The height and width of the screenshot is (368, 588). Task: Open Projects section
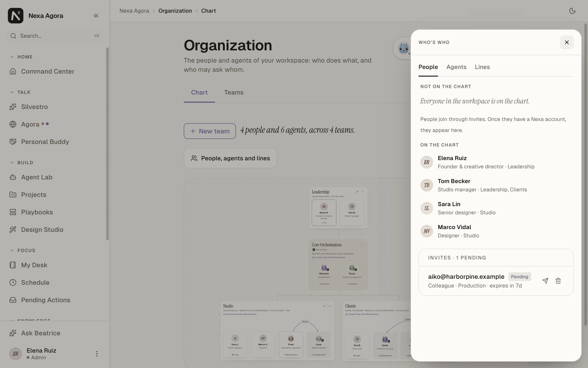click(x=55, y=195)
